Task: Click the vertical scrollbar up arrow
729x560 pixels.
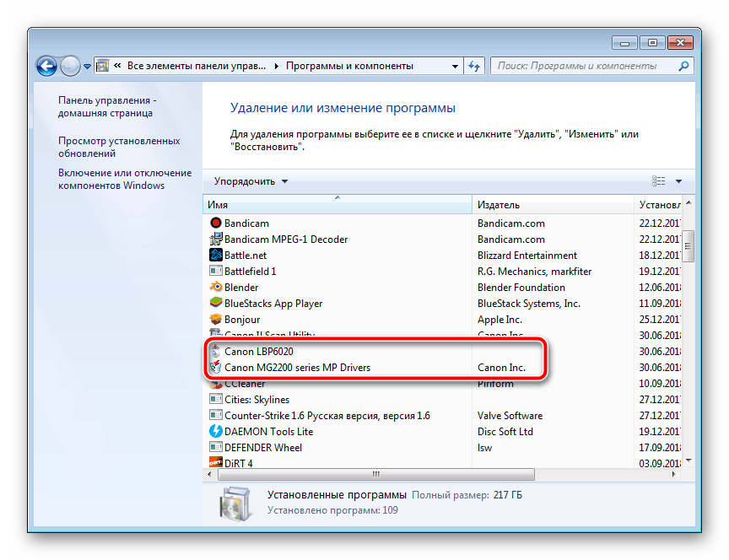Action: pyautogui.click(x=688, y=202)
